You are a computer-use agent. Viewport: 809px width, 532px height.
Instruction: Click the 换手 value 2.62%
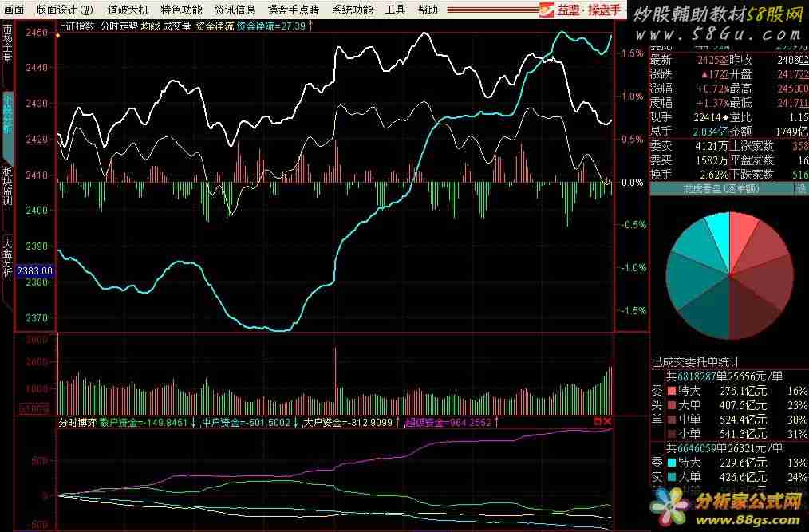click(715, 175)
